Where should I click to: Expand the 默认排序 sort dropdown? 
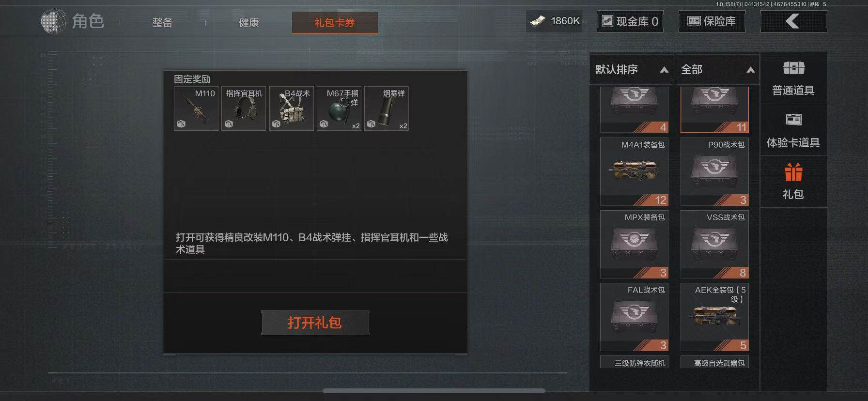point(631,70)
